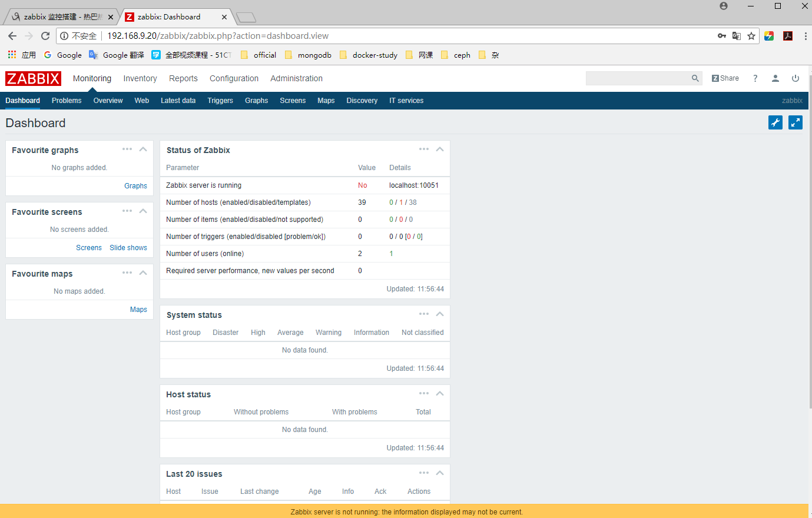Open the Reports menu
The height and width of the screenshot is (518, 812).
(x=183, y=78)
